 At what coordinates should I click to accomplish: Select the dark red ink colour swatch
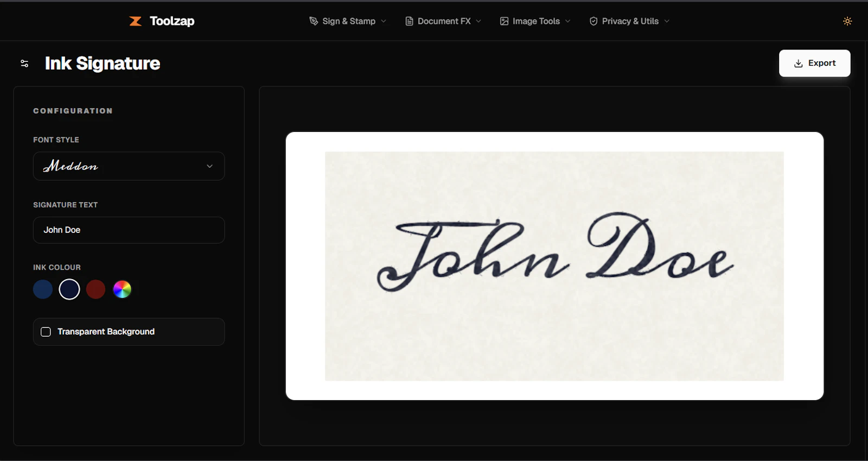click(x=95, y=289)
